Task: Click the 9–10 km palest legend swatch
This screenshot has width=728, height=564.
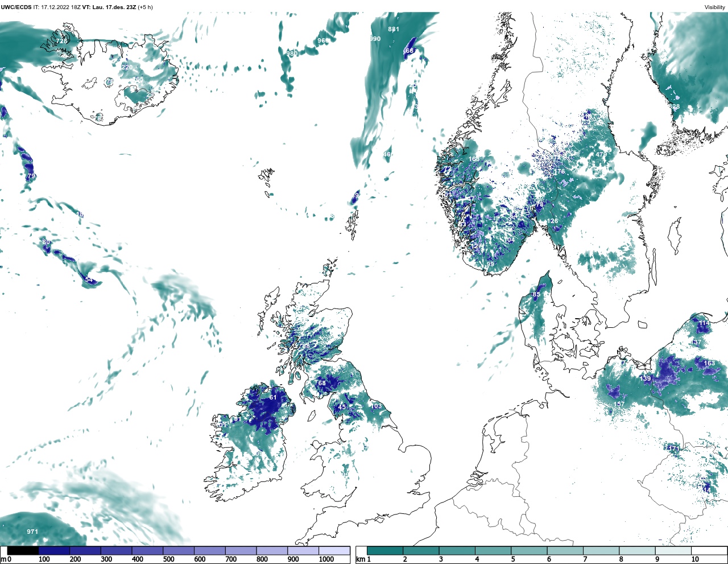Action: click(673, 550)
